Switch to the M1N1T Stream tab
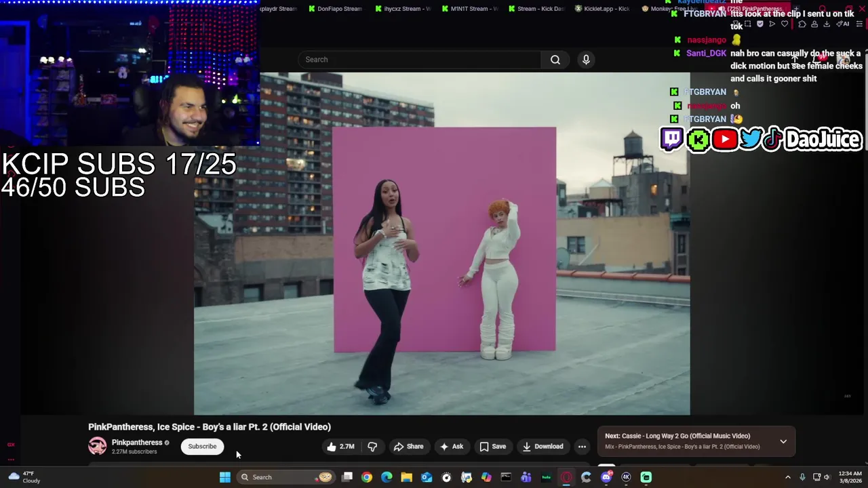The width and height of the screenshot is (868, 488). coord(469,9)
